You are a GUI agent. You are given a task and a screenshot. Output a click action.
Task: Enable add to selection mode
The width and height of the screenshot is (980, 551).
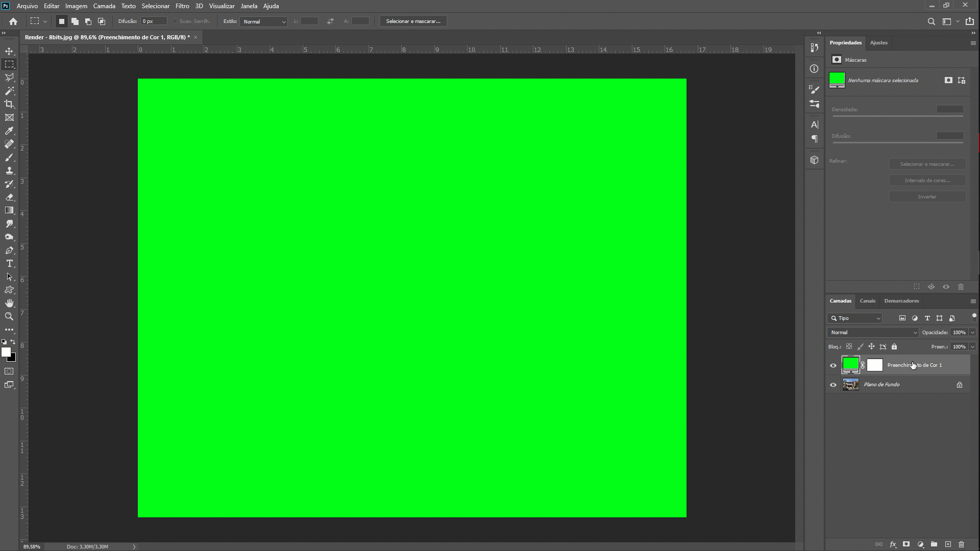point(75,21)
